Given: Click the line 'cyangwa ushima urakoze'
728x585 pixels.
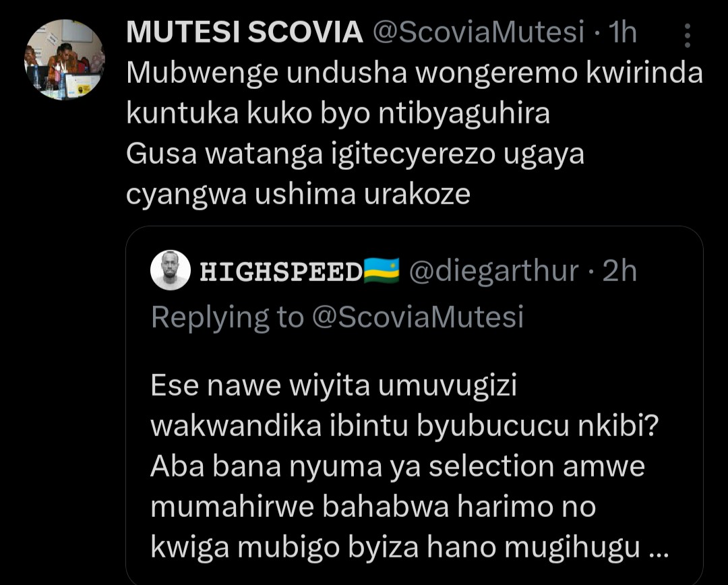Looking at the screenshot, I should coord(298,194).
